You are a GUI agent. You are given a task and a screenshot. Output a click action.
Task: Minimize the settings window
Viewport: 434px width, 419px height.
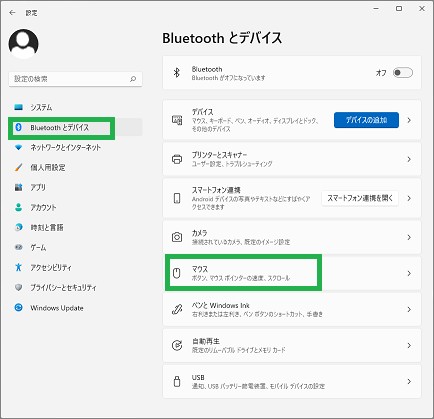tap(376, 9)
